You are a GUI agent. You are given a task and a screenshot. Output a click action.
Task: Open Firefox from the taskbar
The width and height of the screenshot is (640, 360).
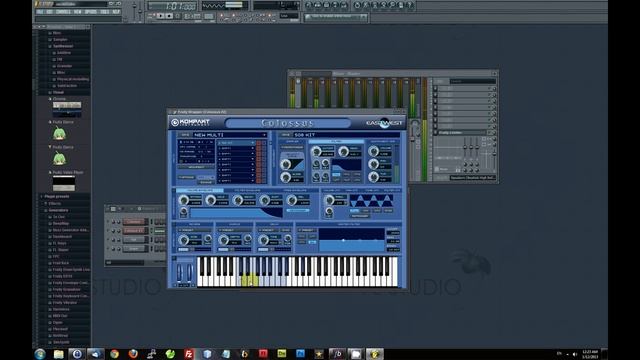pos(133,354)
